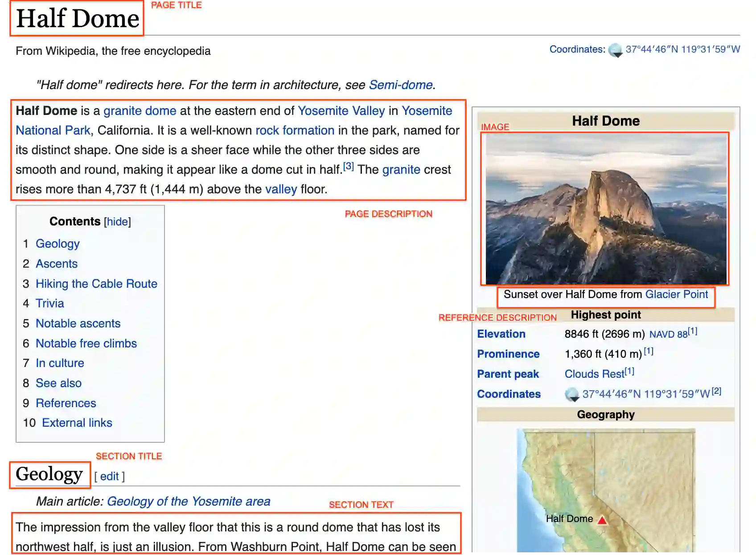The height and width of the screenshot is (555, 756).
Task: Open the Half Dome sunset photo
Action: pos(606,209)
